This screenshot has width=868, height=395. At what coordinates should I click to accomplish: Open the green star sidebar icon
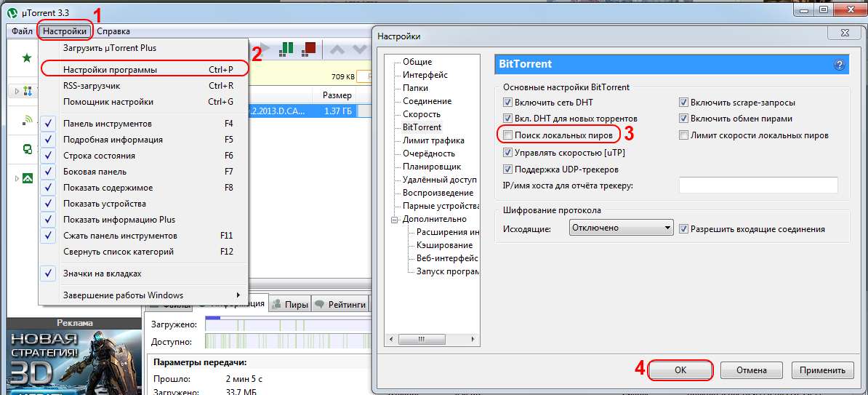26,57
